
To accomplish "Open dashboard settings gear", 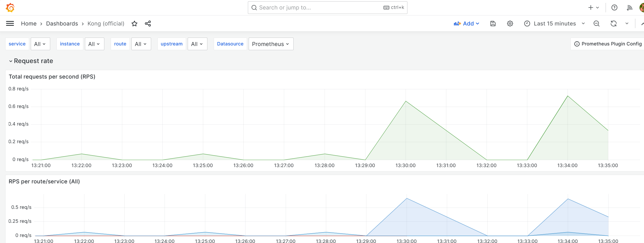I will (510, 24).
